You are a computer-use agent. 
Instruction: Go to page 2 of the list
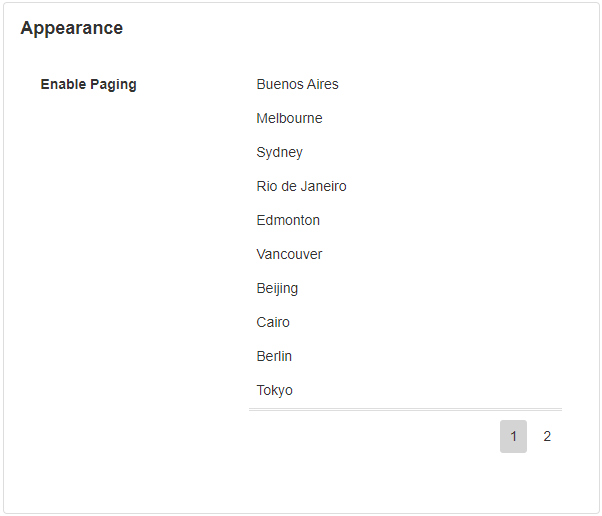point(547,437)
